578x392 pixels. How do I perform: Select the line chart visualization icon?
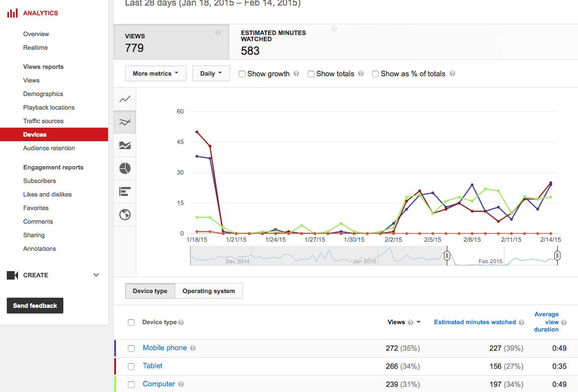(124, 98)
